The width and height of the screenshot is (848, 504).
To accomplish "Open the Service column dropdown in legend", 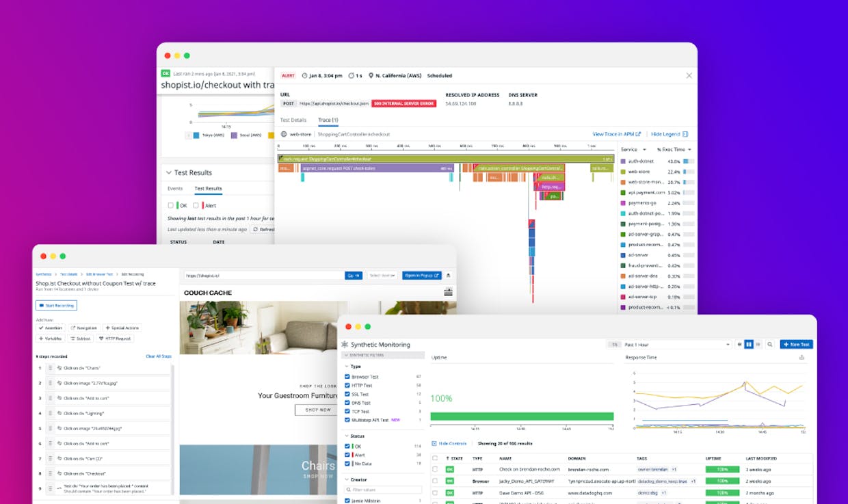I will (x=633, y=149).
